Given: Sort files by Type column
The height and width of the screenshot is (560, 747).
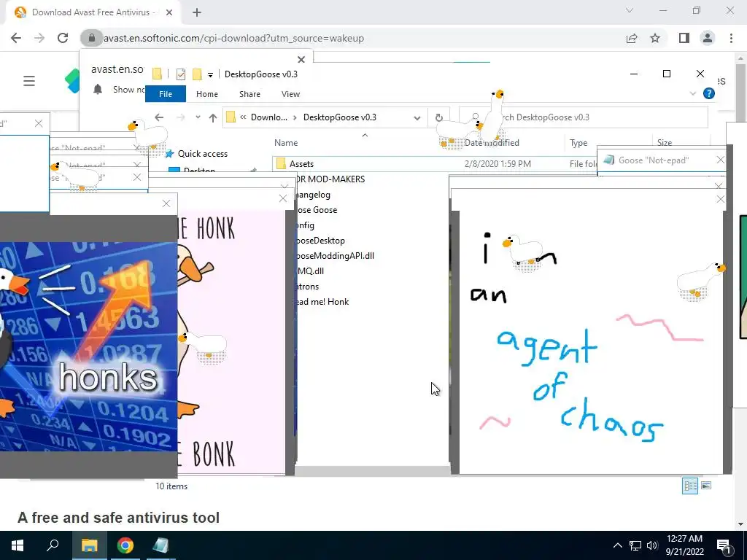Looking at the screenshot, I should 578,142.
